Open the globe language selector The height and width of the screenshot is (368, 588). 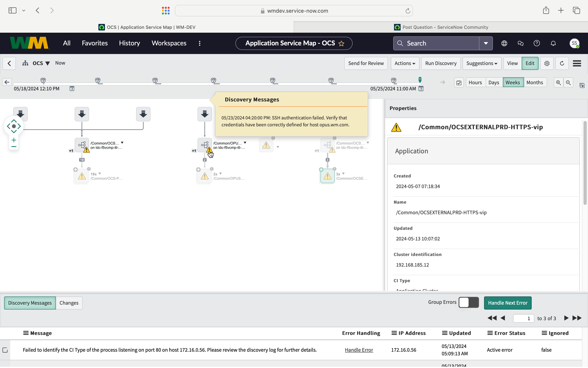coord(504,43)
